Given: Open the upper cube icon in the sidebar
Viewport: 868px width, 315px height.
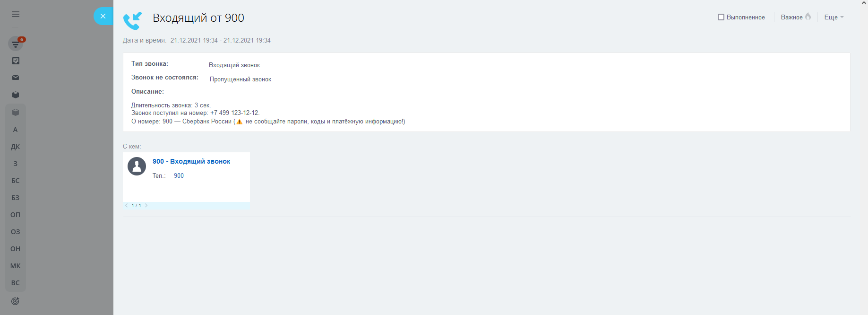Looking at the screenshot, I should [16, 95].
